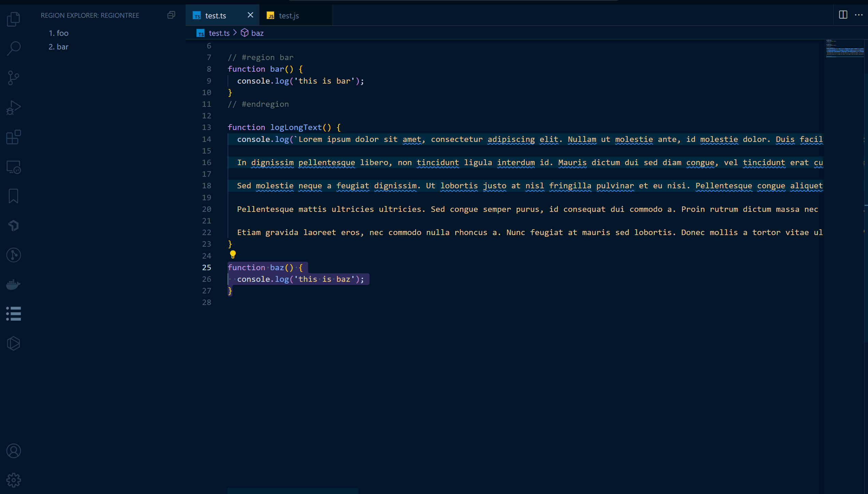This screenshot has height=494, width=868.
Task: Open the Manage settings gear
Action: (x=14, y=480)
